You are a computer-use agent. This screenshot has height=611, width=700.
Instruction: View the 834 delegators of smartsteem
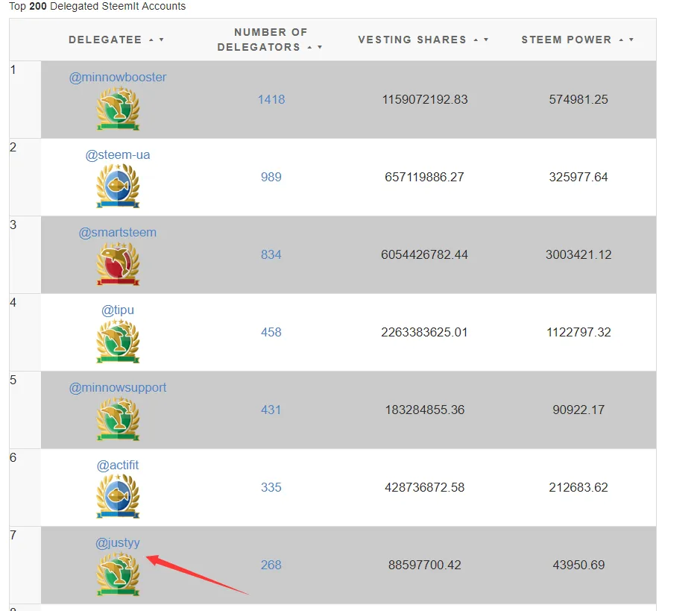271,254
